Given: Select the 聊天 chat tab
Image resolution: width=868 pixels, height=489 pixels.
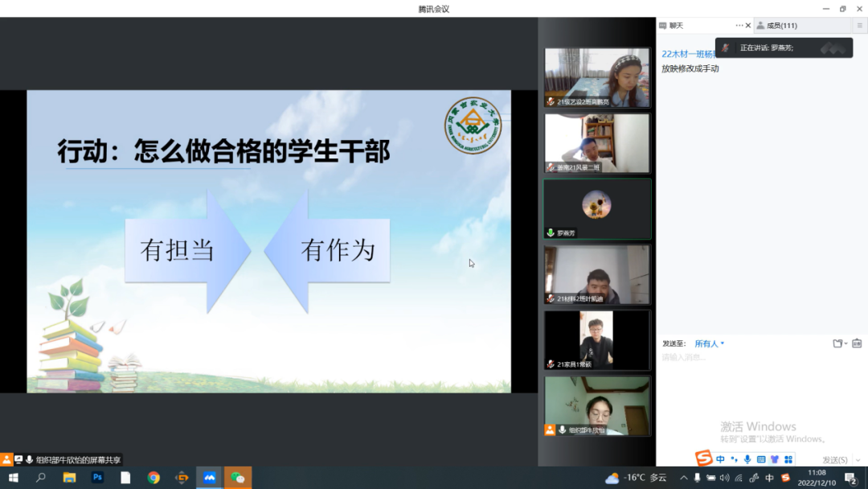Looking at the screenshot, I should [x=676, y=26].
